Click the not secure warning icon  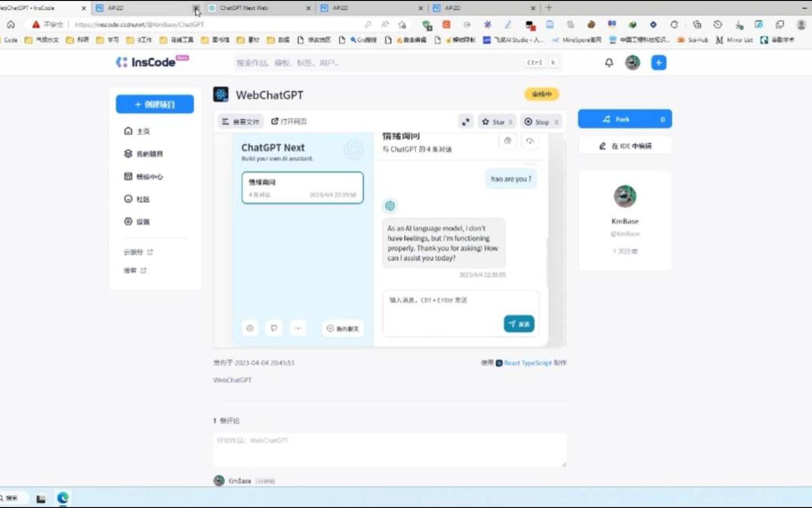36,24
